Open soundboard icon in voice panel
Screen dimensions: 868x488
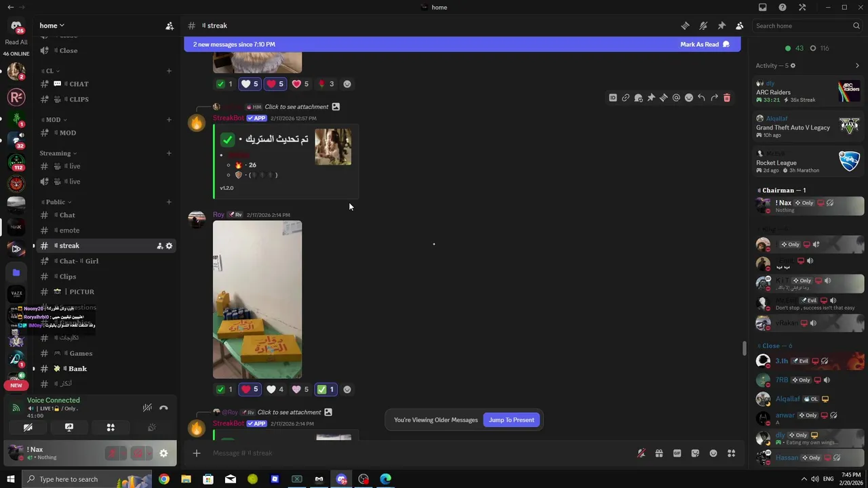pyautogui.click(x=152, y=428)
